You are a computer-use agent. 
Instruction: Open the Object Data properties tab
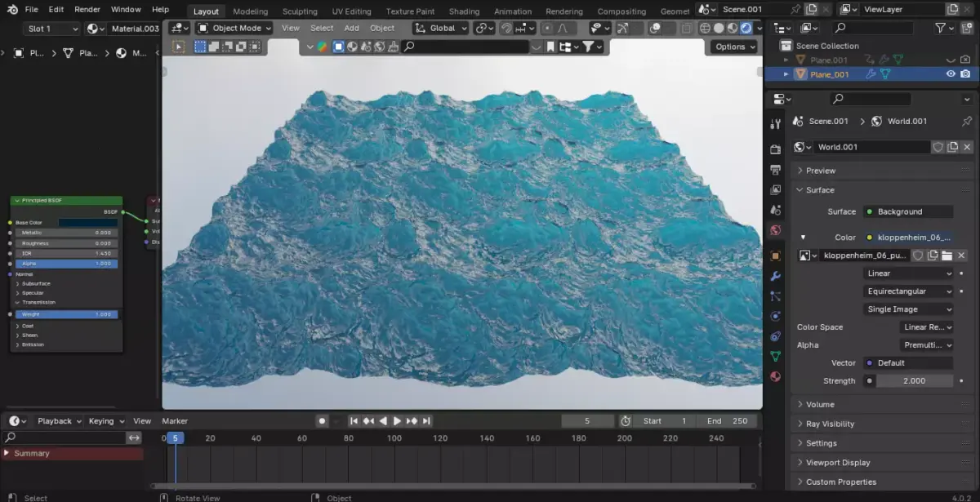pyautogui.click(x=775, y=357)
